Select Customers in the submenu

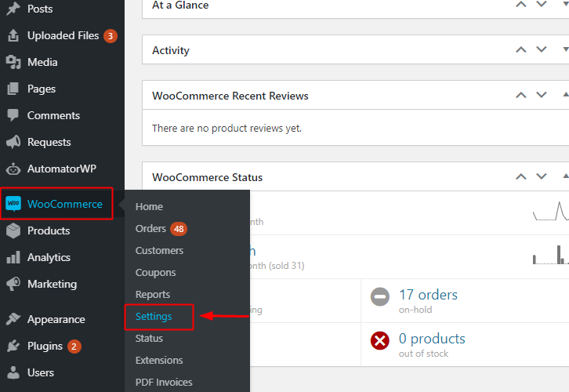tap(159, 250)
